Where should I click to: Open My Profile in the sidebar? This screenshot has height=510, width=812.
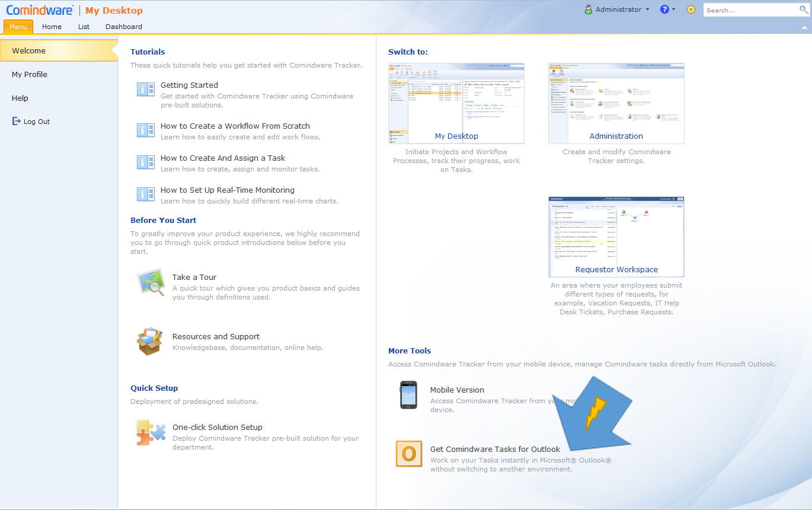30,74
